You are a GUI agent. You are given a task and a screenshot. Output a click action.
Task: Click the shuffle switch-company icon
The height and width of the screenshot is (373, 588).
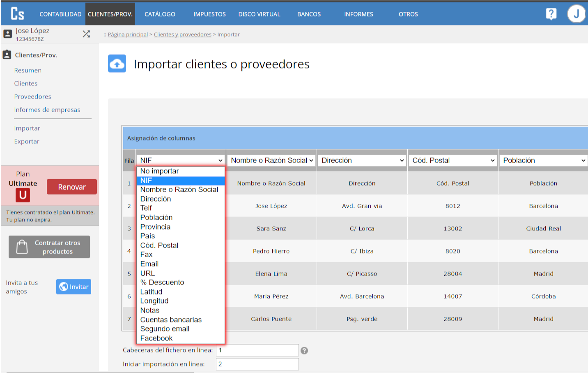[x=86, y=34]
